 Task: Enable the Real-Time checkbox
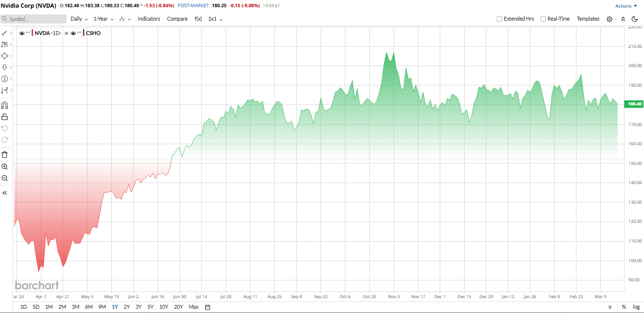[x=543, y=19]
